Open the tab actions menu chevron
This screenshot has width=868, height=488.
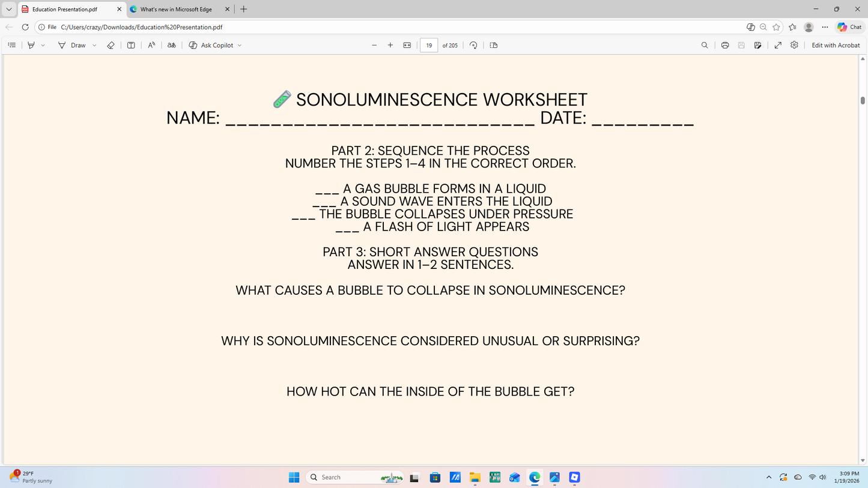pos(8,9)
